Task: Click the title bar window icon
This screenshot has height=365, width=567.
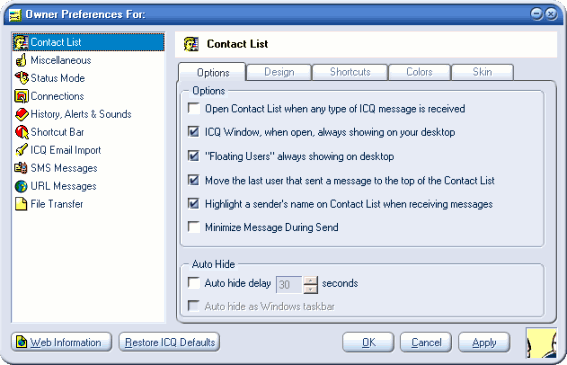Action: click(15, 15)
